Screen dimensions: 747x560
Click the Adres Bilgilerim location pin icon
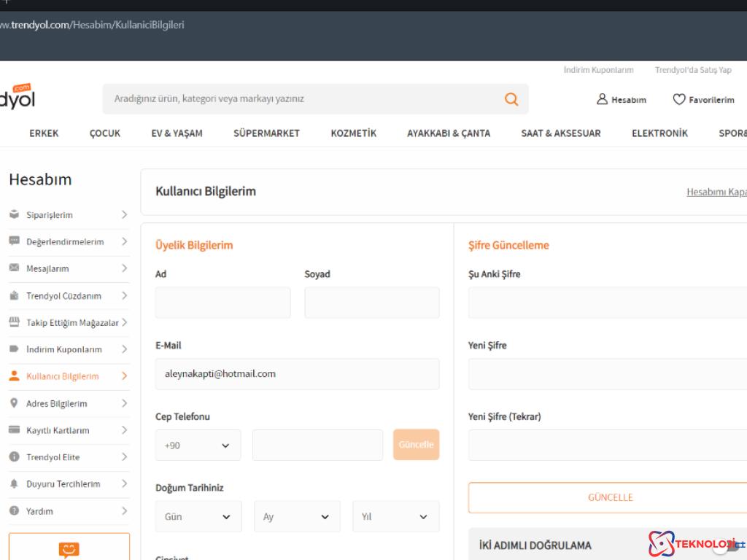point(14,403)
